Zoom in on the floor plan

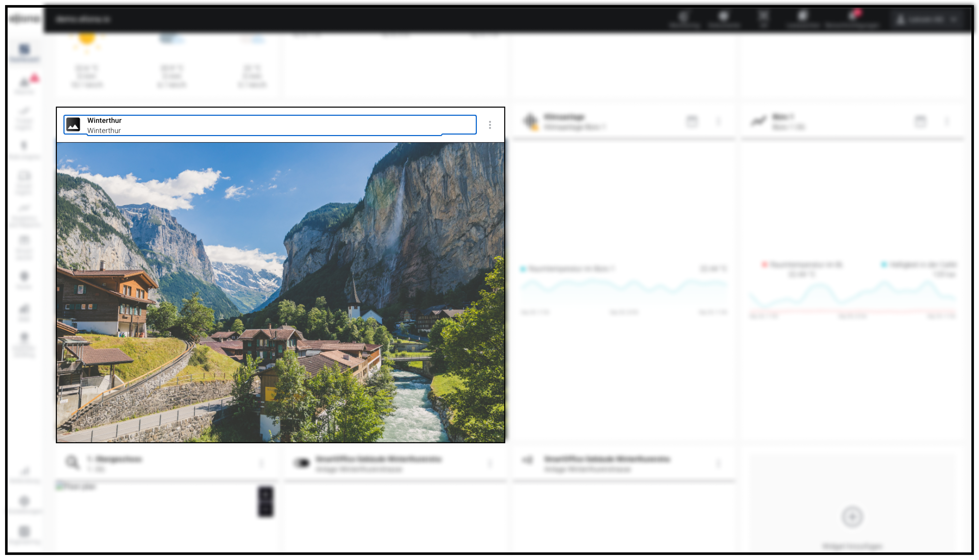coord(265,495)
